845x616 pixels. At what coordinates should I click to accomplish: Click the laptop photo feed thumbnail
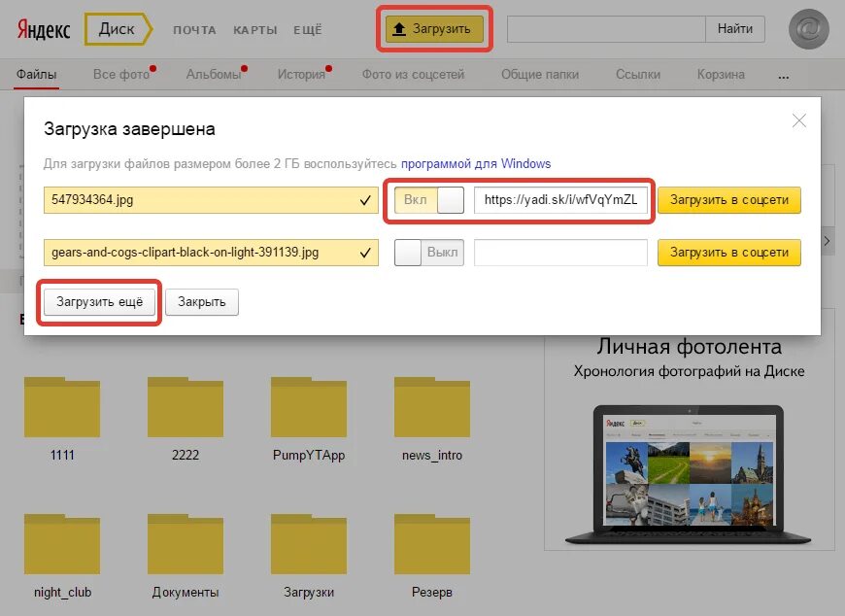689,474
